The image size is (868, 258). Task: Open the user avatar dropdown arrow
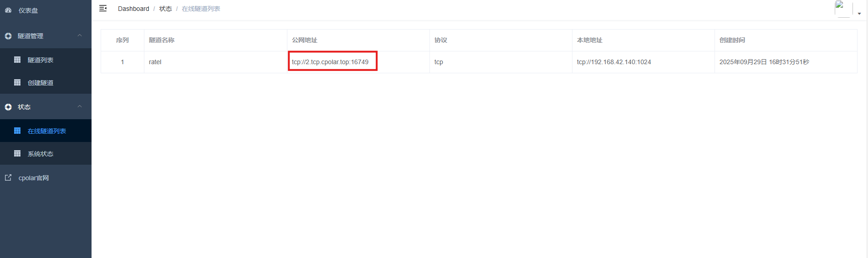pos(859,14)
